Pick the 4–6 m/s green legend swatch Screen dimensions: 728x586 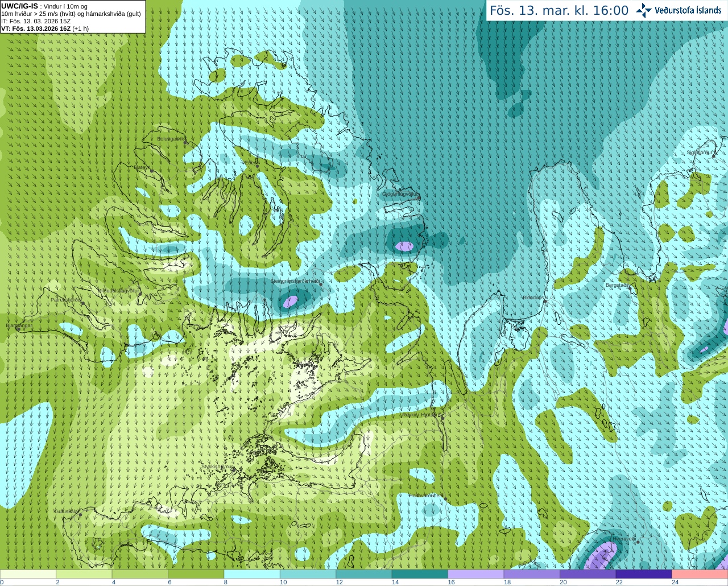[x=140, y=574]
